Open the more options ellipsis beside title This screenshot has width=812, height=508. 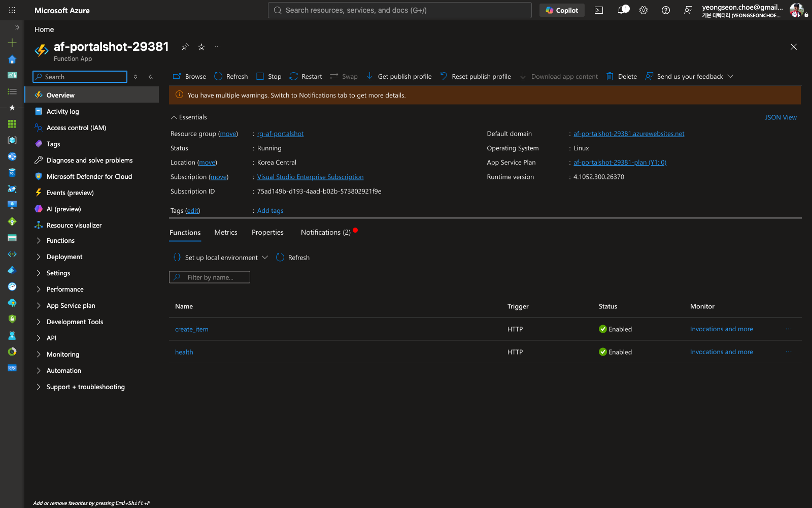point(218,47)
